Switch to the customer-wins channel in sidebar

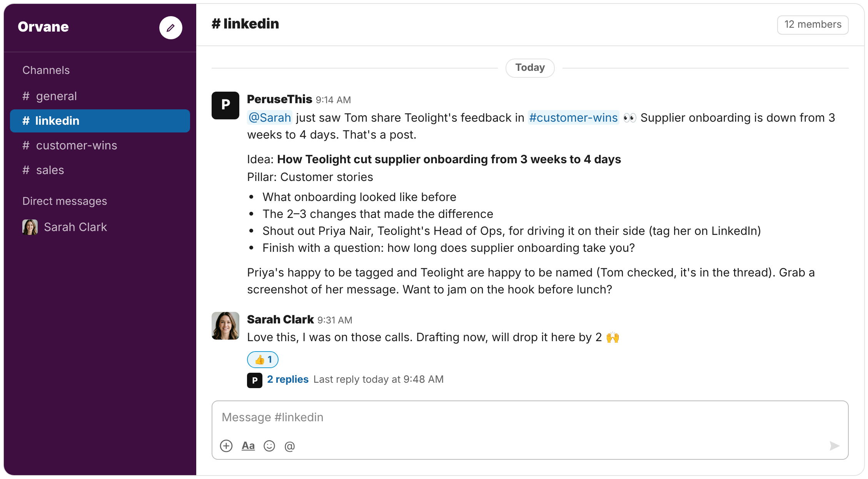[x=100, y=146]
